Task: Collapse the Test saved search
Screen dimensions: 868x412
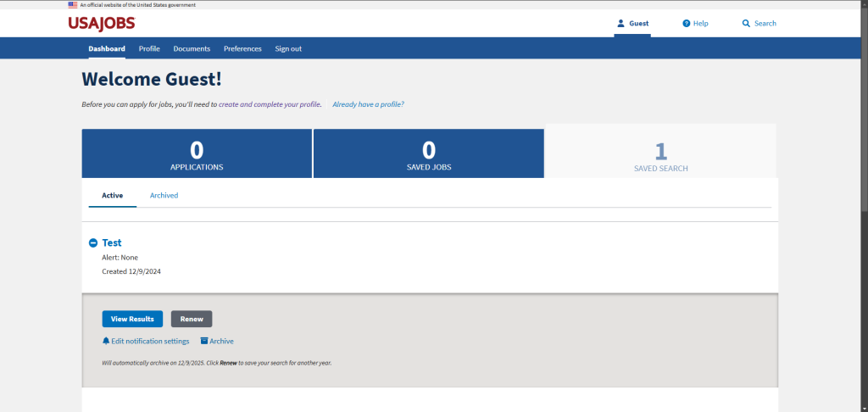Action: [93, 243]
